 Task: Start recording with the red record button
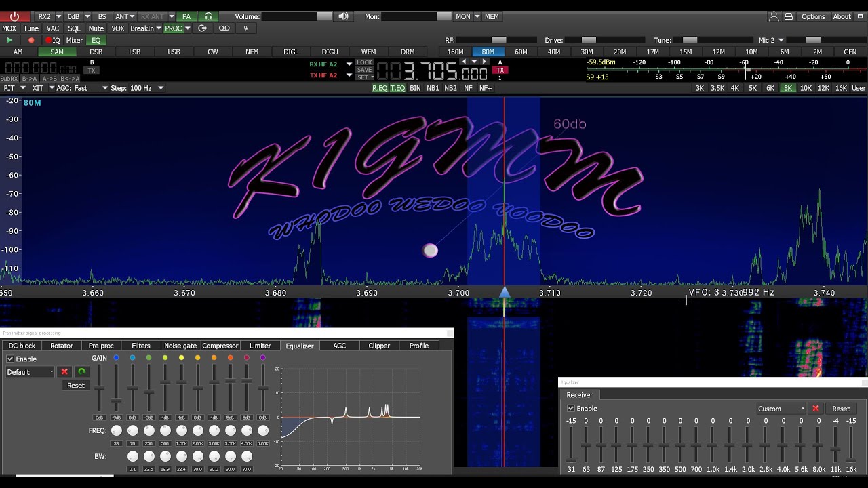point(31,40)
